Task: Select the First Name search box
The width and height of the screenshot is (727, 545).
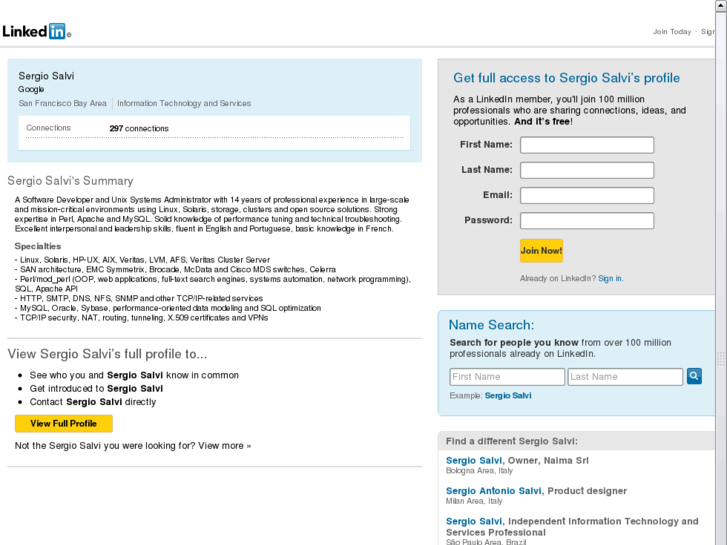Action: 507,377
